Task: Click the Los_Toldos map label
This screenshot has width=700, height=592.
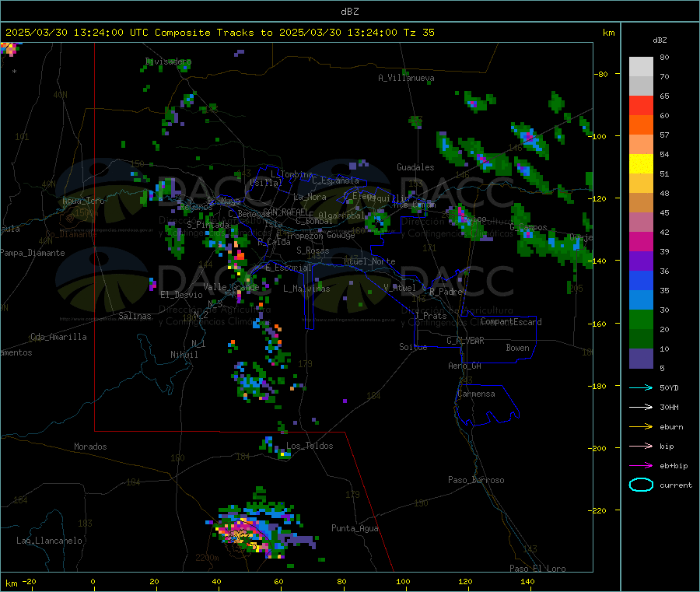Action: coord(310,446)
